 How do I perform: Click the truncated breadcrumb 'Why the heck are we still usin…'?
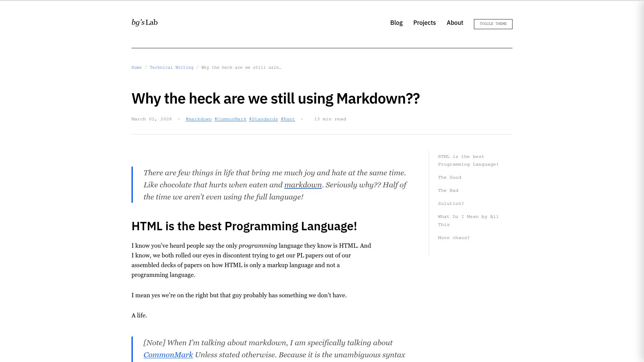coord(241,67)
